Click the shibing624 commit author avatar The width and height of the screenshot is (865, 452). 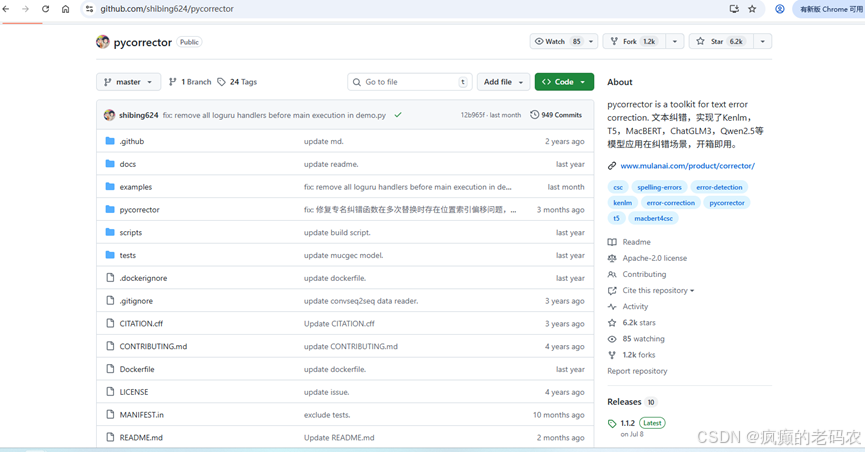point(109,115)
